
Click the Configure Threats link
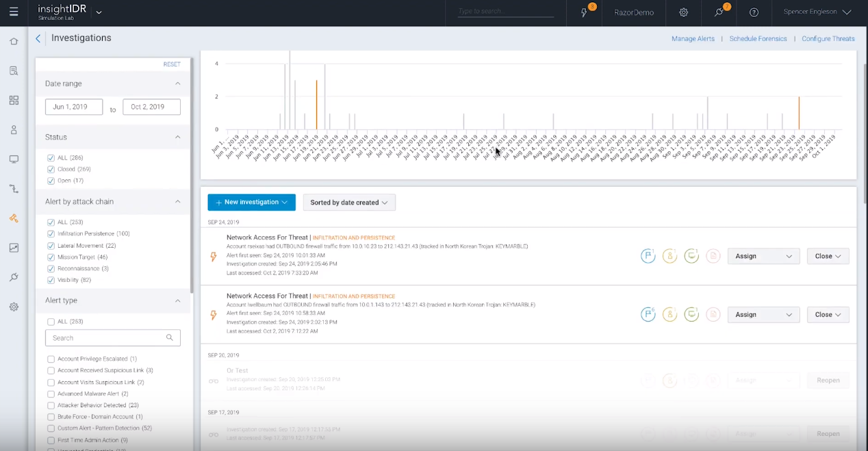pyautogui.click(x=828, y=39)
